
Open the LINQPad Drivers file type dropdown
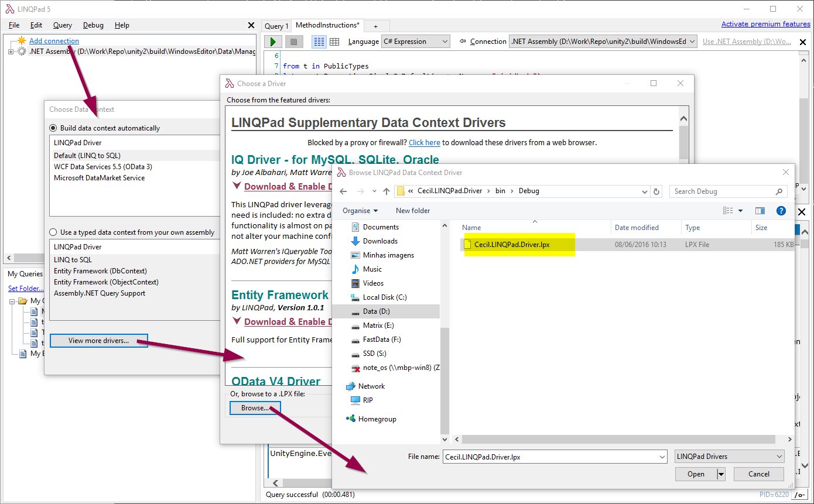click(x=729, y=456)
